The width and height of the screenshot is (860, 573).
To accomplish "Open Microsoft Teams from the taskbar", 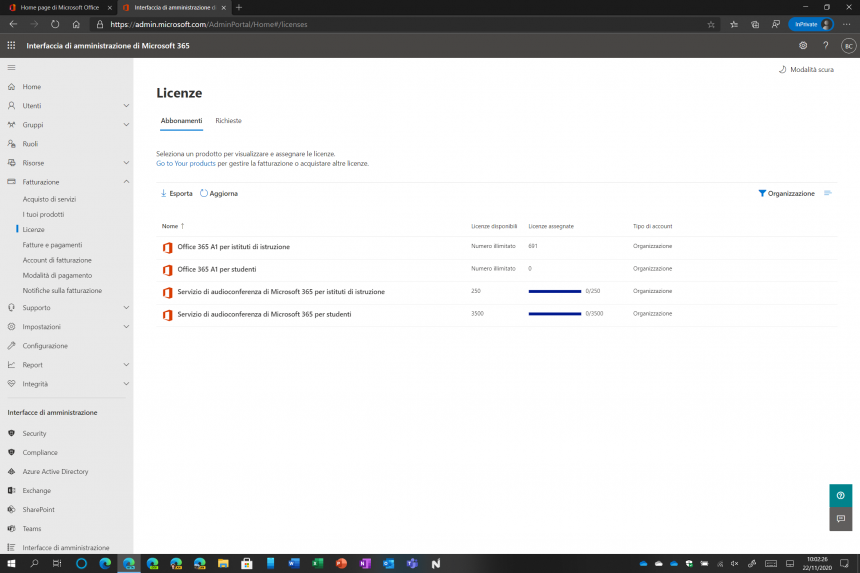I will [412, 563].
